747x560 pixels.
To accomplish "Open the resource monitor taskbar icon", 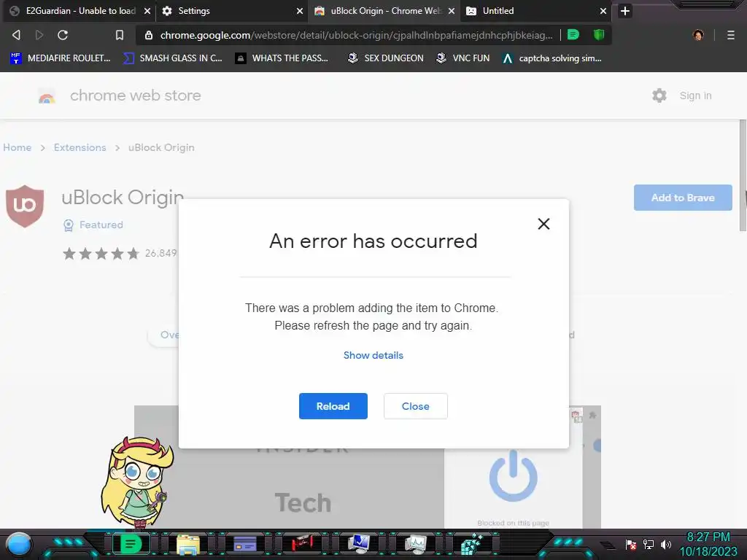I will tap(415, 544).
